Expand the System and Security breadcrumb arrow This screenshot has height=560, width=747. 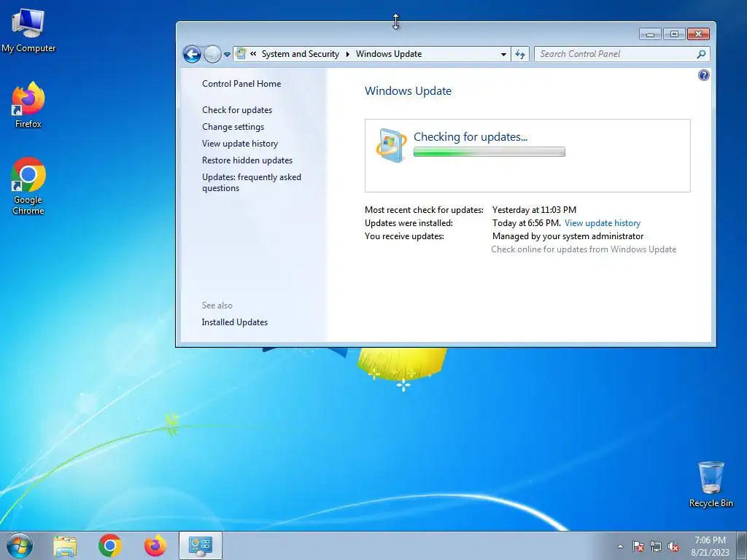347,54
